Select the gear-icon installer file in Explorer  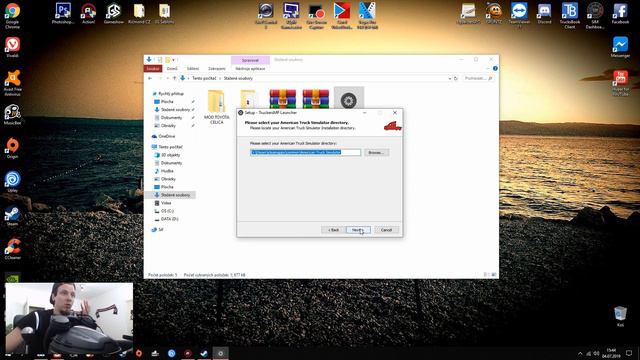tap(349, 99)
